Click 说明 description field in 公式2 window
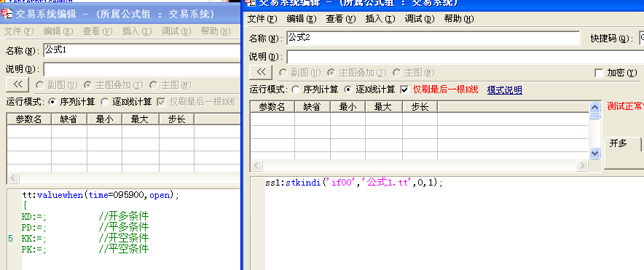Screen dimensions: 644x270 point(465,57)
